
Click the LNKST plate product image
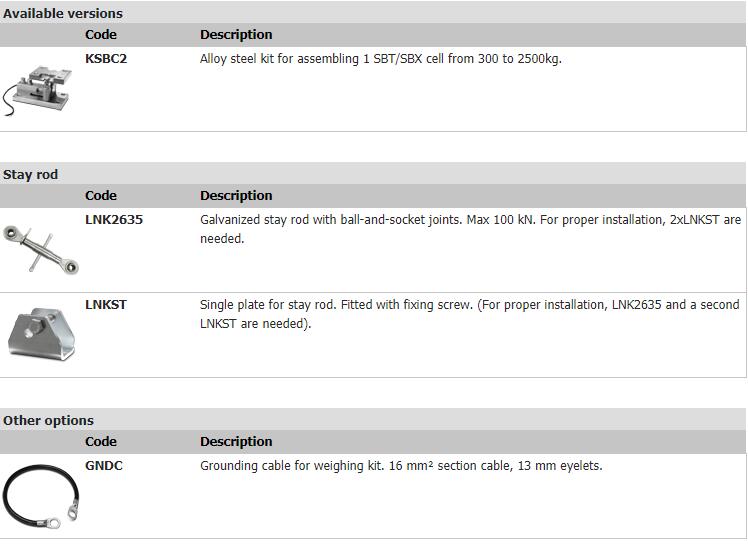tap(42, 333)
